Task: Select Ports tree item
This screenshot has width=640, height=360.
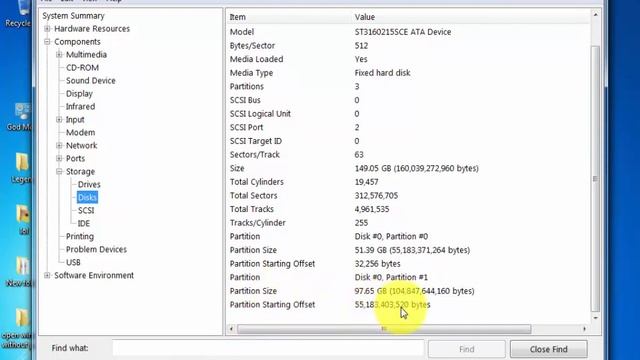Action: (76, 158)
